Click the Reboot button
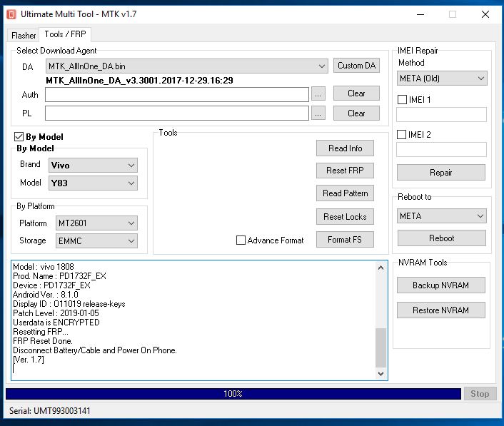 tap(442, 238)
